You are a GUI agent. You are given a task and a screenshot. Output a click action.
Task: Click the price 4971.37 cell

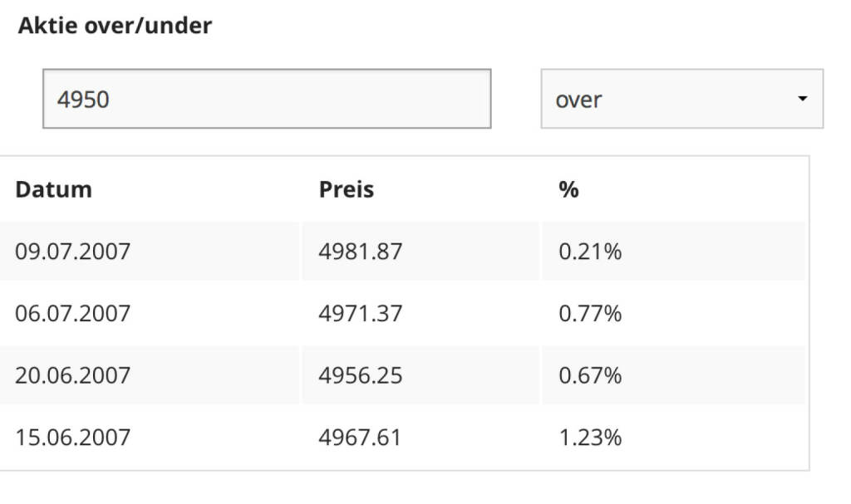coord(361,313)
